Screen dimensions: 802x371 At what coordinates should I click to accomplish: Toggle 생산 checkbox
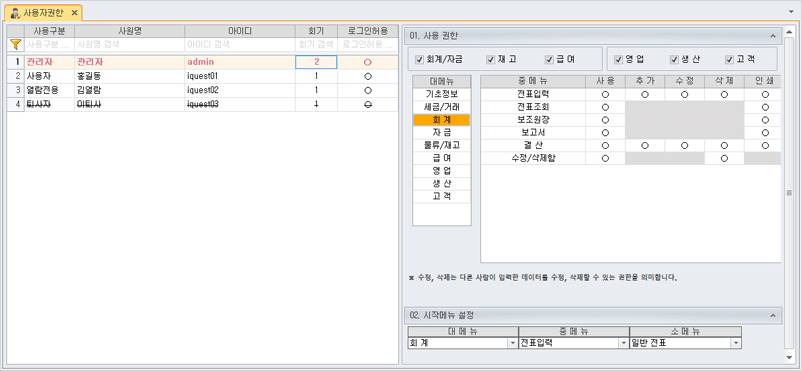(x=674, y=59)
